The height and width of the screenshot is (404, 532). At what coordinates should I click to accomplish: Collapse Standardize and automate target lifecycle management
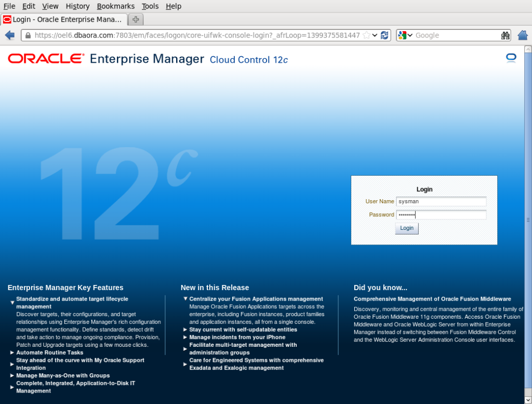click(x=12, y=303)
